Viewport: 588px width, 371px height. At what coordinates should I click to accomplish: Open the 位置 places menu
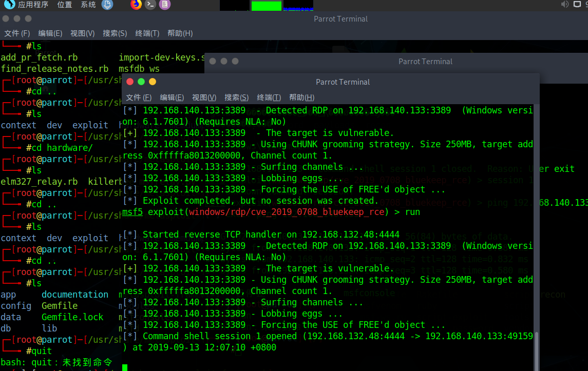[x=65, y=5]
